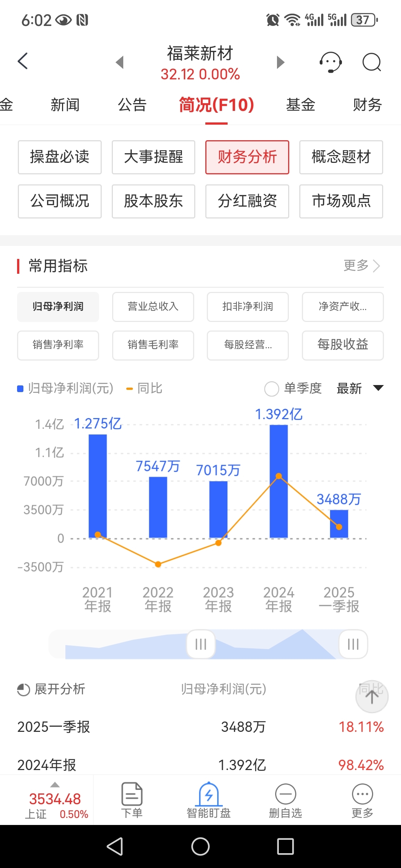This screenshot has width=401, height=868.
Task: Tap the 2021 年报 bar in chart
Action: (98, 486)
